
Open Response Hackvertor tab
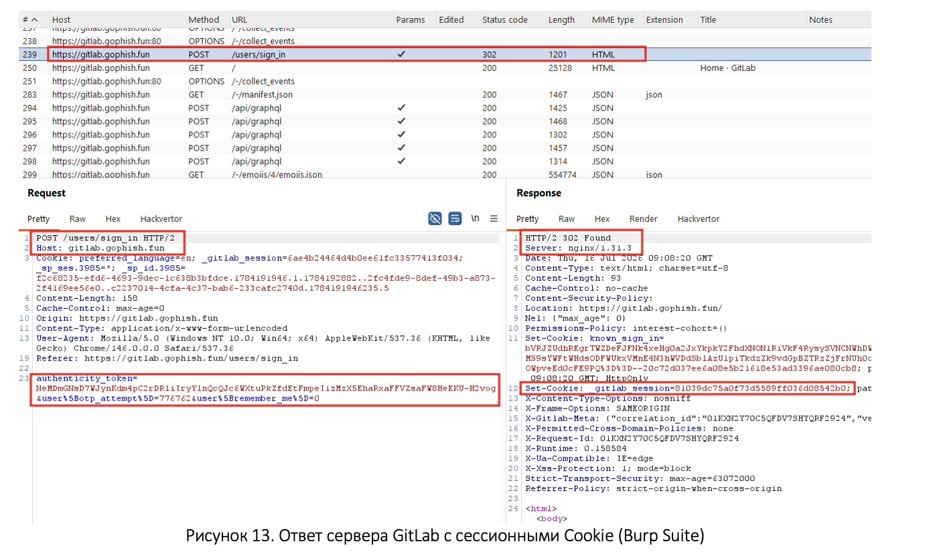tap(699, 219)
